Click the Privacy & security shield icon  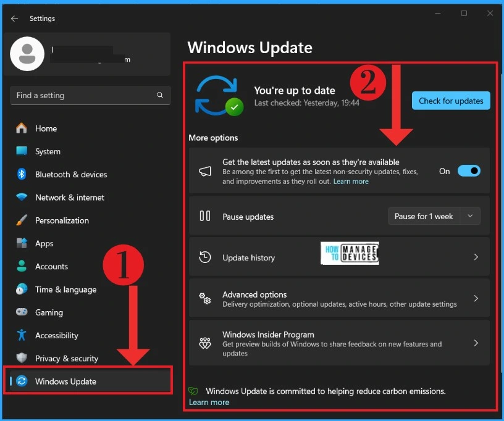22,358
